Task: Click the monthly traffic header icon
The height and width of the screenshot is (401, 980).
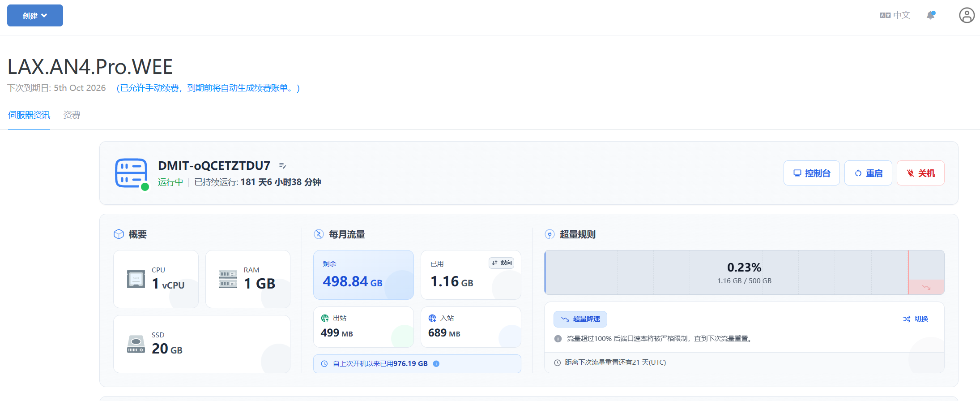Action: [319, 234]
